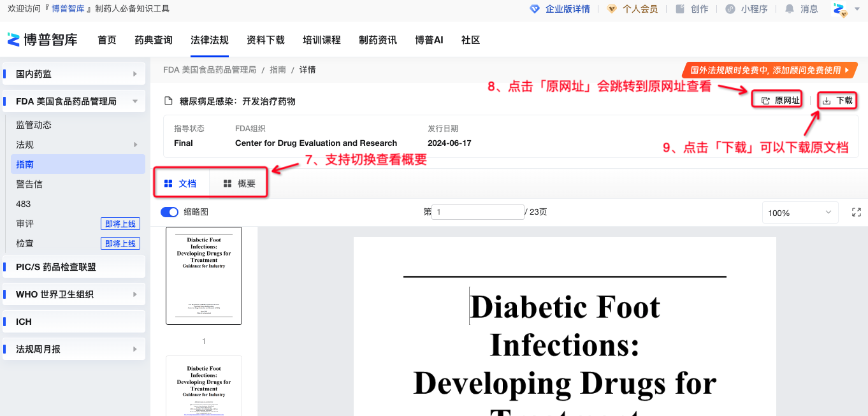Go to the 培训课程 menu
Image resolution: width=868 pixels, height=416 pixels.
(322, 40)
